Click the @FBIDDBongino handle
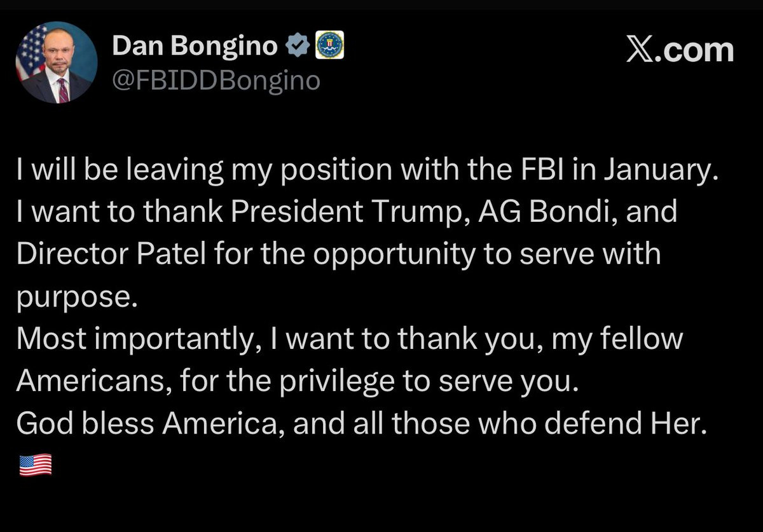This screenshot has width=763, height=532. click(x=216, y=80)
